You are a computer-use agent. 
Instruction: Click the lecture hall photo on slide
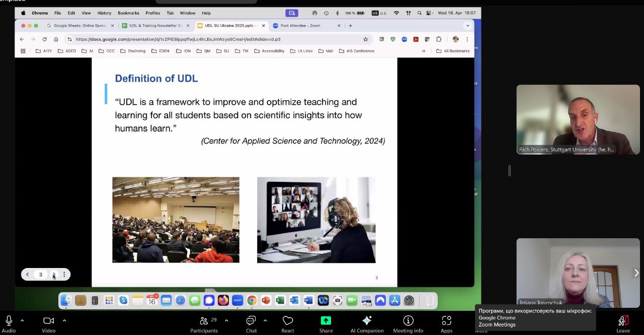(x=176, y=220)
